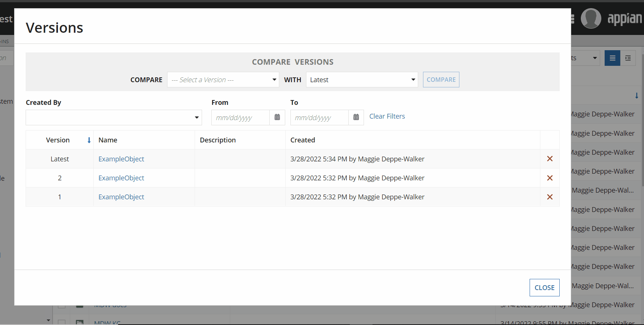
Task: Select the 5:34 PM created timestamp
Action: tap(357, 159)
